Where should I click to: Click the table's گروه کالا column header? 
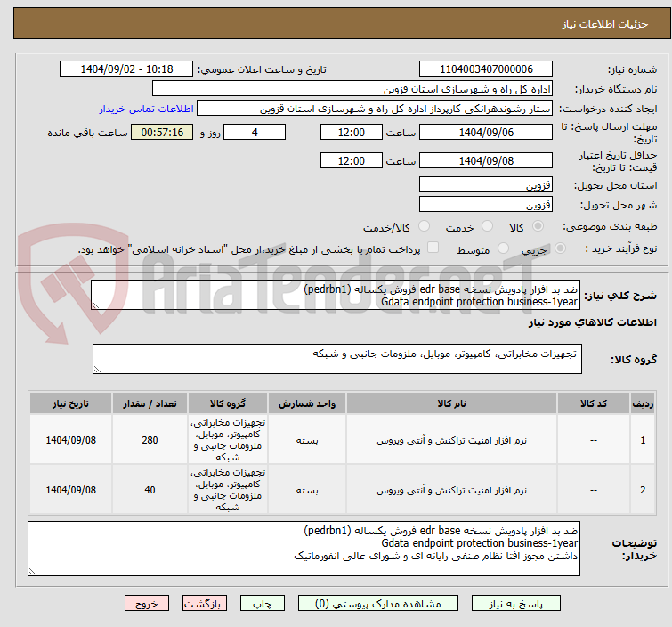[228, 403]
